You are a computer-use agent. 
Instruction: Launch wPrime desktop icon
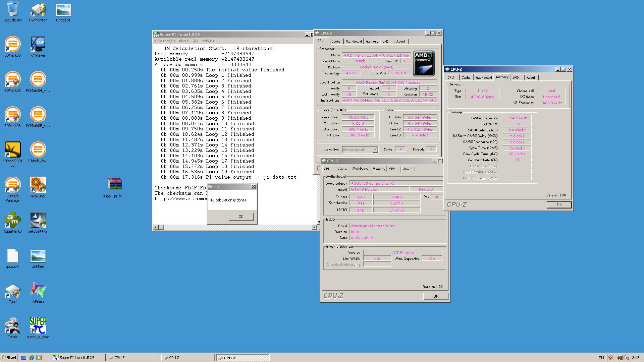point(38,293)
